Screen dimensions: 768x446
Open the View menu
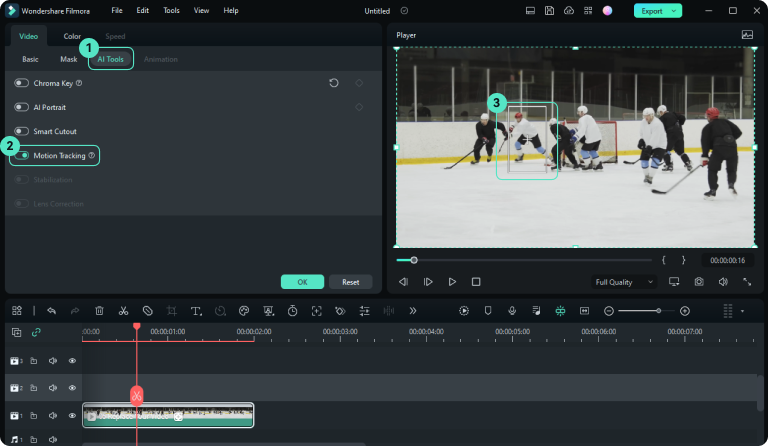[201, 10]
